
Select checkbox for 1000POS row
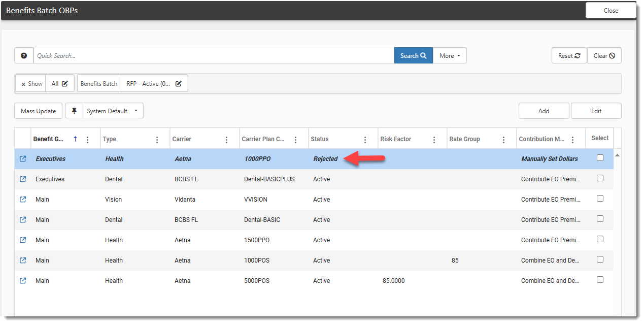(x=600, y=260)
